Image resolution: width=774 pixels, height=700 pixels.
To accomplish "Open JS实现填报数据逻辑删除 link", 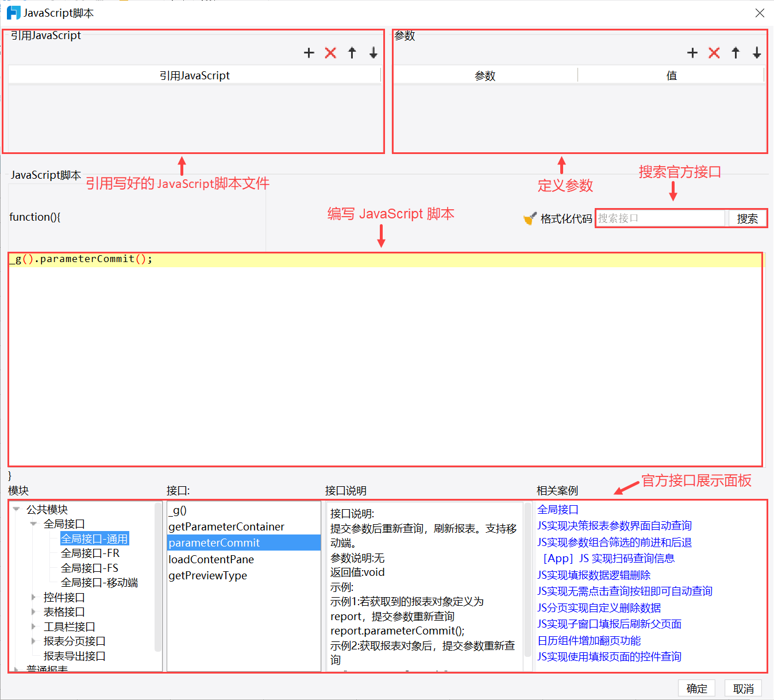I will pyautogui.click(x=594, y=575).
